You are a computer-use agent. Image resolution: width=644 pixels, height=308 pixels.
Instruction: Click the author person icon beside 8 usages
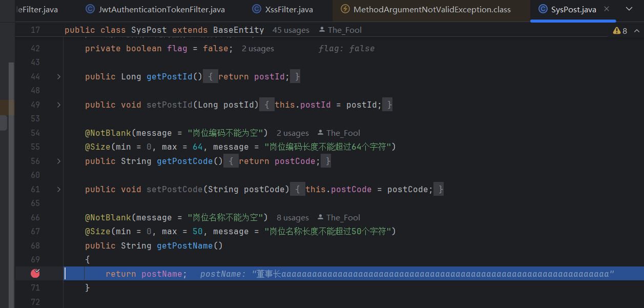321,218
